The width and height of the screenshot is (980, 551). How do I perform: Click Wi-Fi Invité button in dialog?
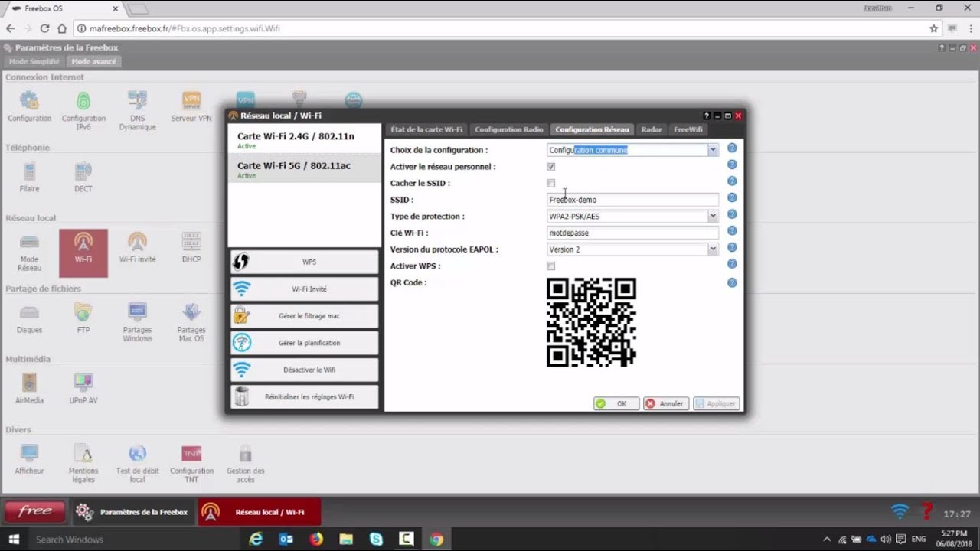click(x=304, y=289)
